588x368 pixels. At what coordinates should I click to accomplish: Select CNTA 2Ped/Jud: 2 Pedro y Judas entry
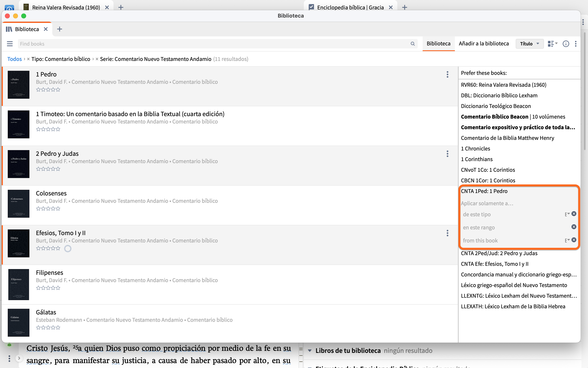(x=499, y=253)
